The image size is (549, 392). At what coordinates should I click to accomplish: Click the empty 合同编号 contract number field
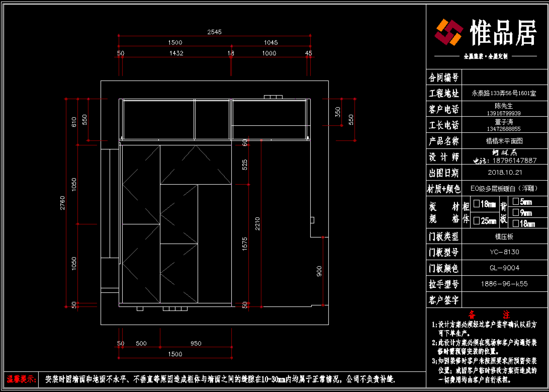(x=504, y=77)
